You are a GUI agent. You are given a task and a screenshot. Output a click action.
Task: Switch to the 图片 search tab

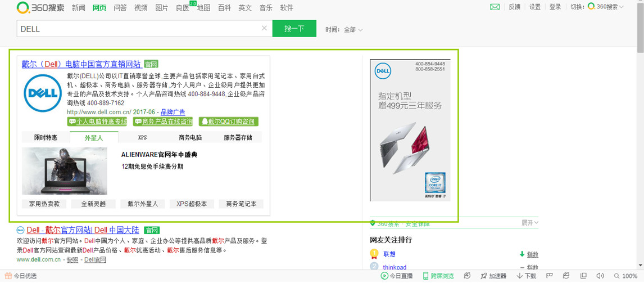point(162,7)
